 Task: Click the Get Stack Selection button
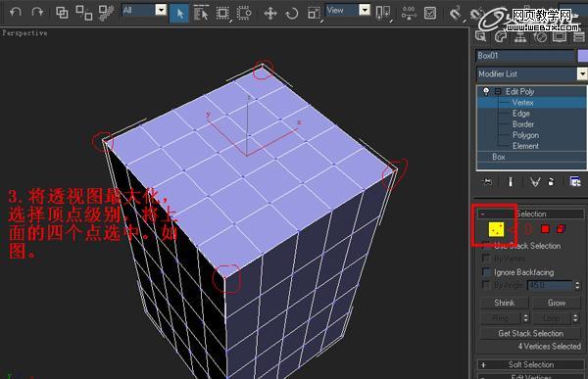[x=530, y=333]
